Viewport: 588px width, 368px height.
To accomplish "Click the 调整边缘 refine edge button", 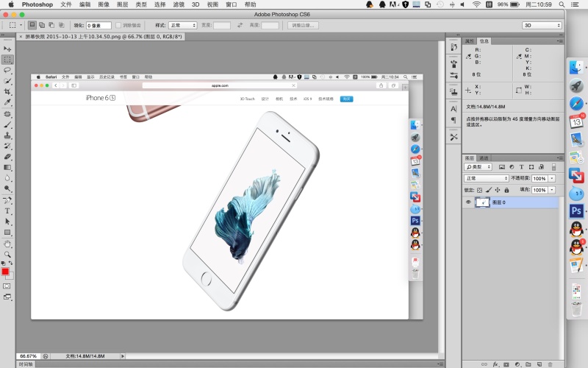I will (x=303, y=25).
